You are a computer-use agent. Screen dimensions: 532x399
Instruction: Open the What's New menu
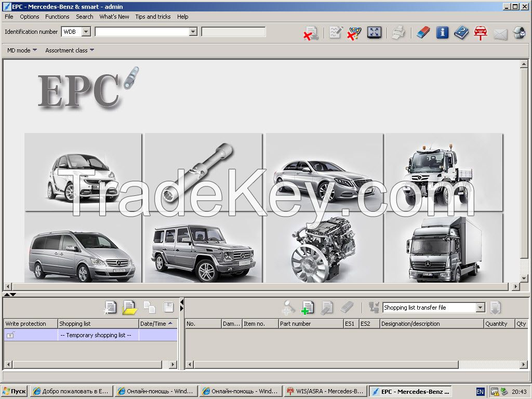coord(114,17)
